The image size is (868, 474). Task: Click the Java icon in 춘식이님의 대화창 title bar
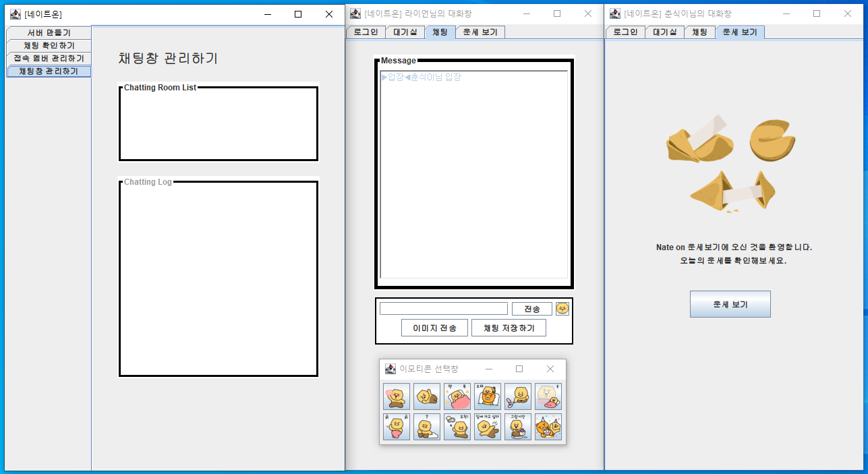point(615,13)
